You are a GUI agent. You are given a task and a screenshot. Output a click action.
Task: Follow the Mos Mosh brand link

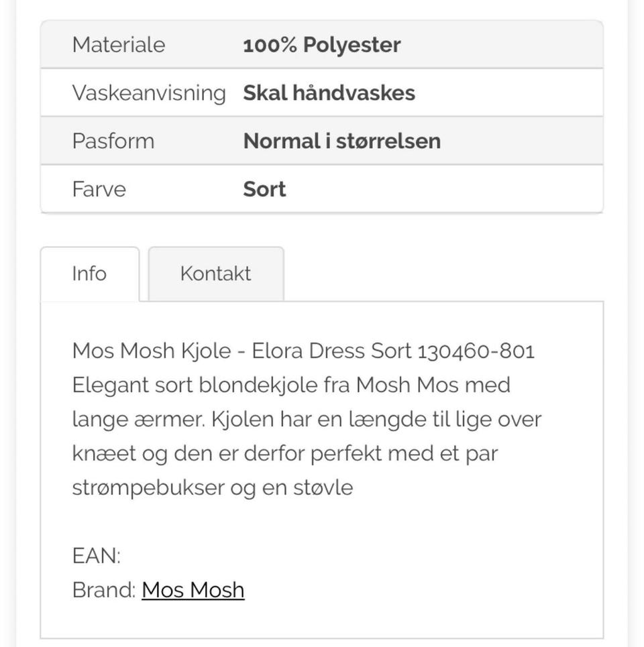(193, 590)
